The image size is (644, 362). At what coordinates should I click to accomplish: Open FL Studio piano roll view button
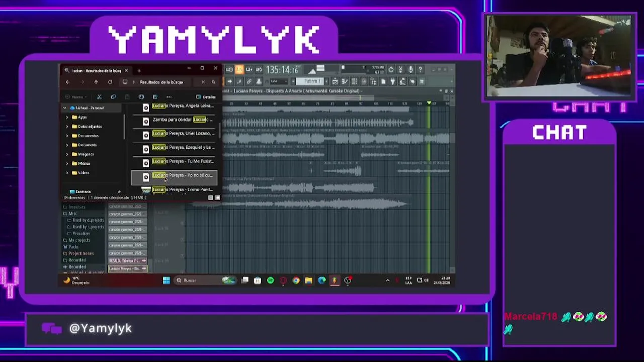[345, 81]
